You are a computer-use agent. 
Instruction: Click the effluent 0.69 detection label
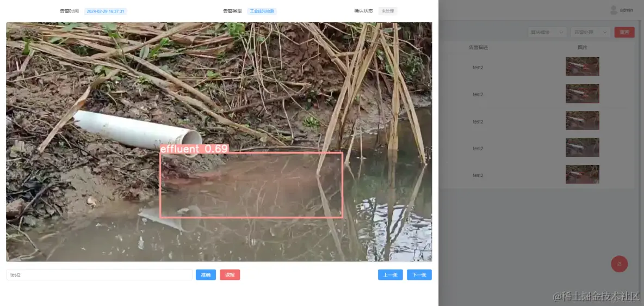point(194,149)
